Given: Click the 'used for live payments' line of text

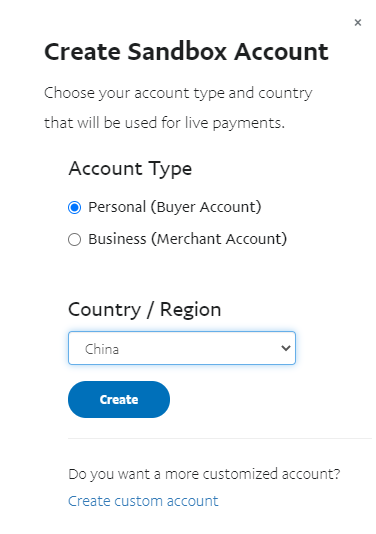Looking at the screenshot, I should click(164, 123).
